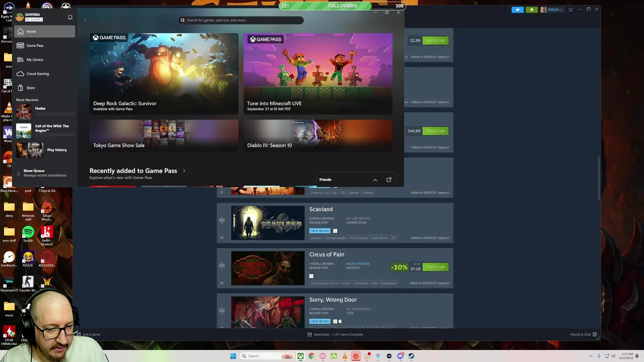Image resolution: width=644 pixels, height=362 pixels.
Task: Open Spotify desktop shortcut
Action: click(28, 234)
